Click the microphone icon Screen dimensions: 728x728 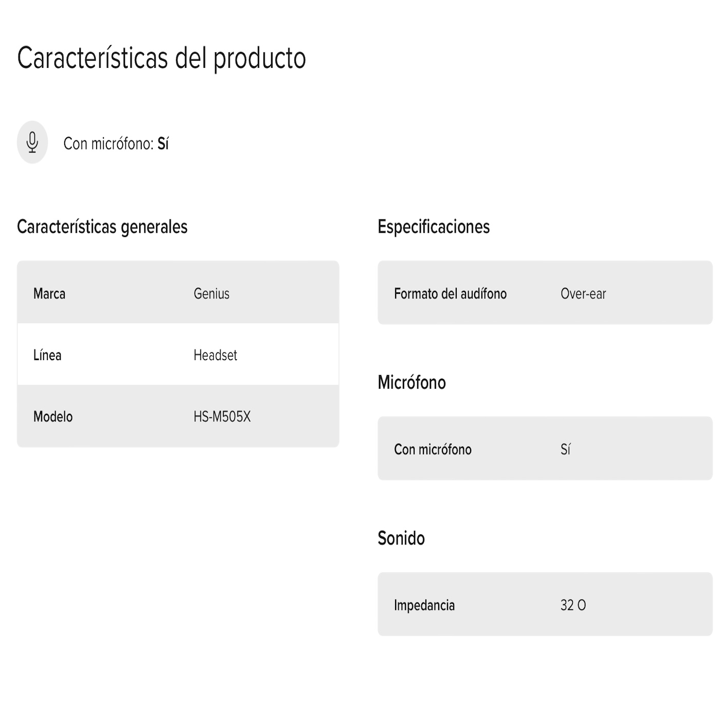(32, 142)
